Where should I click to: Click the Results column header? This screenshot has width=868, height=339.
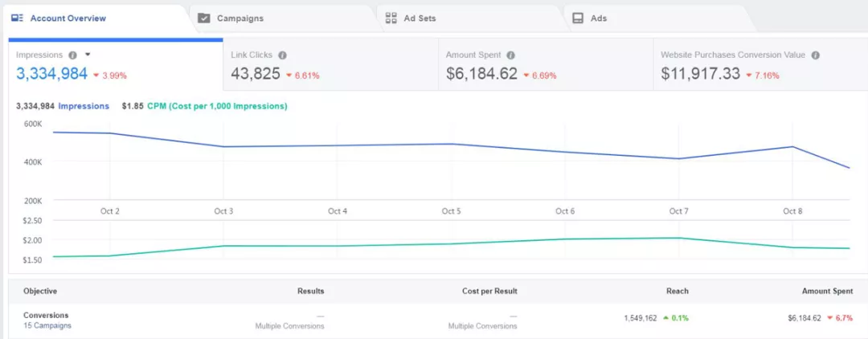pyautogui.click(x=310, y=291)
